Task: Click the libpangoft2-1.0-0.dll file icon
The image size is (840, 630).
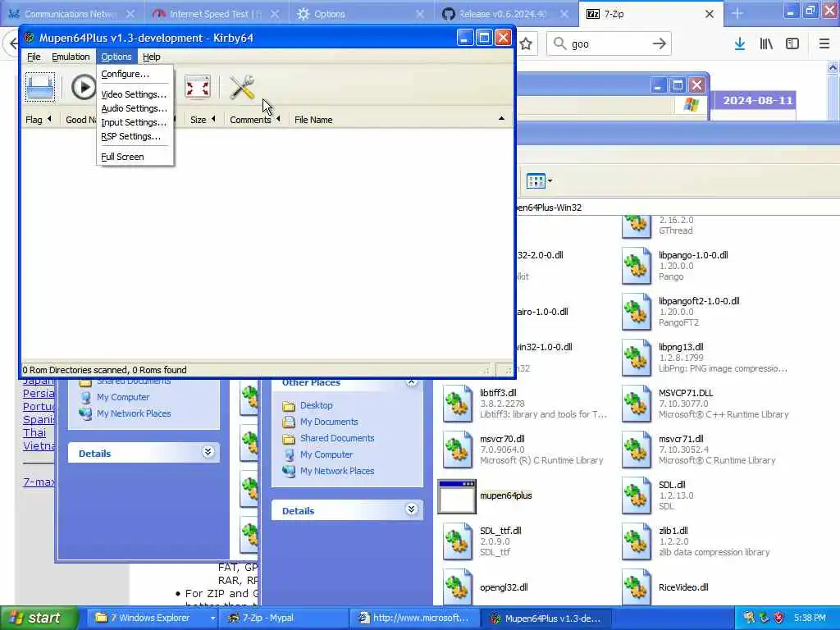Action: (637, 312)
